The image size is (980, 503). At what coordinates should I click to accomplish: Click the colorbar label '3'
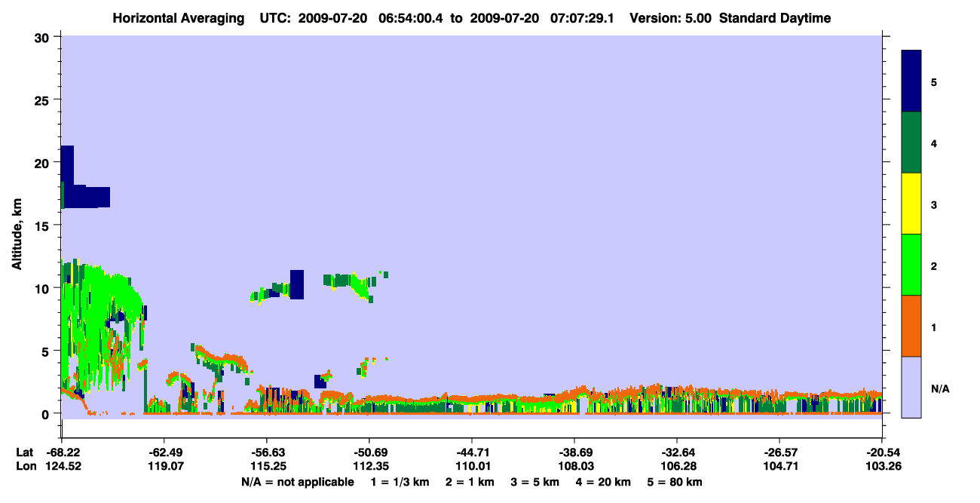(934, 204)
